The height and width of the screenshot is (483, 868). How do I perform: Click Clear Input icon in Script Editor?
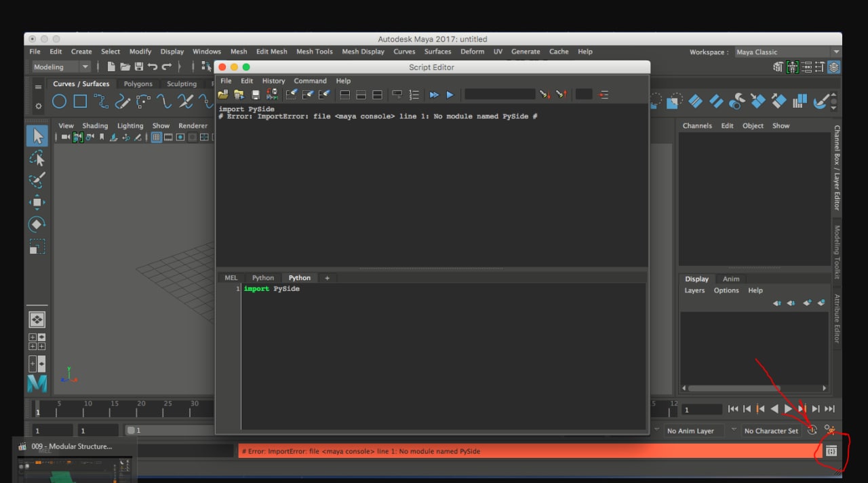coord(308,94)
